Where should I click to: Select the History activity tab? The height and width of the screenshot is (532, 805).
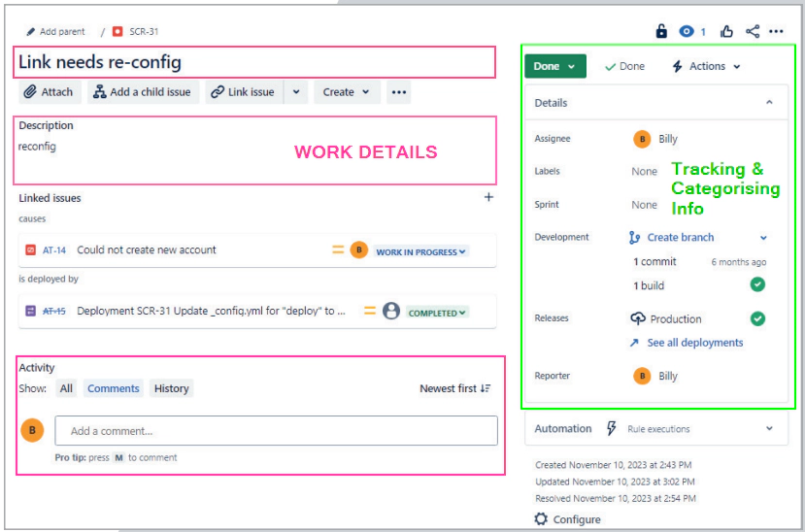pos(172,388)
